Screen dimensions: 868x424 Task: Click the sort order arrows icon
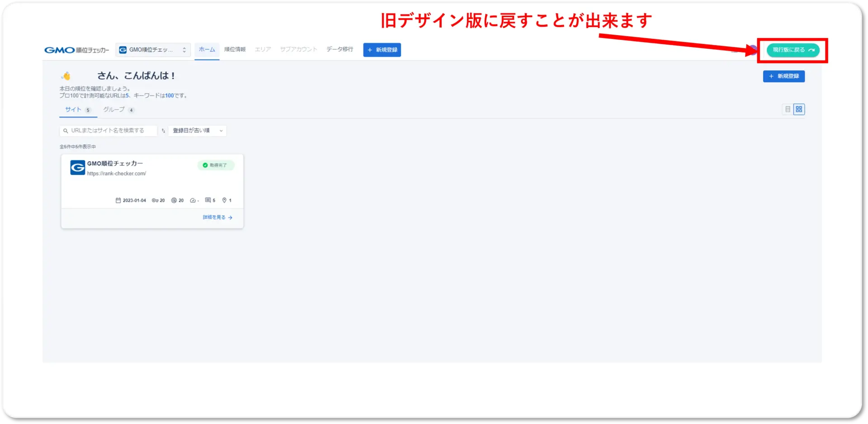163,131
